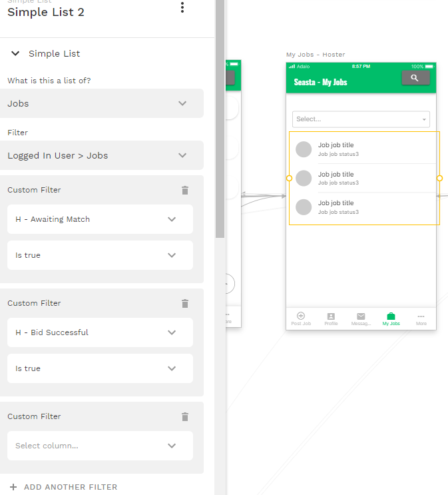This screenshot has width=448, height=495.
Task: Open the H - Bid Successful column dropdown
Action: pyautogui.click(x=100, y=332)
